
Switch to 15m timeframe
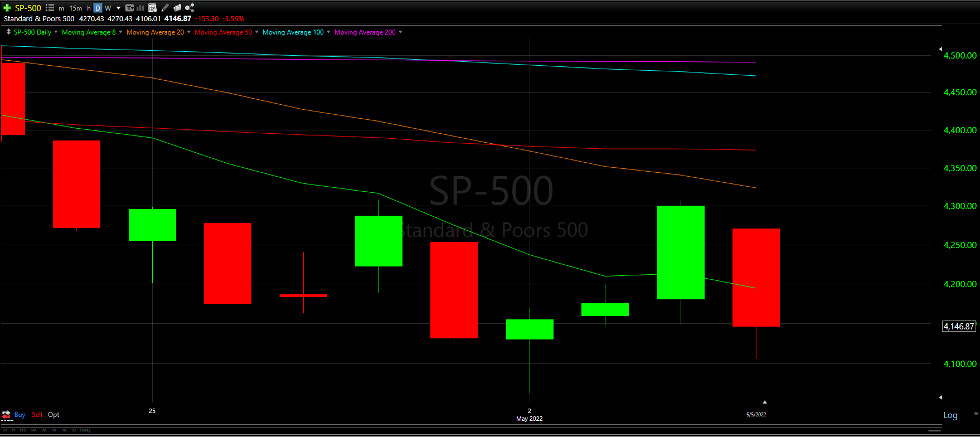(76, 8)
